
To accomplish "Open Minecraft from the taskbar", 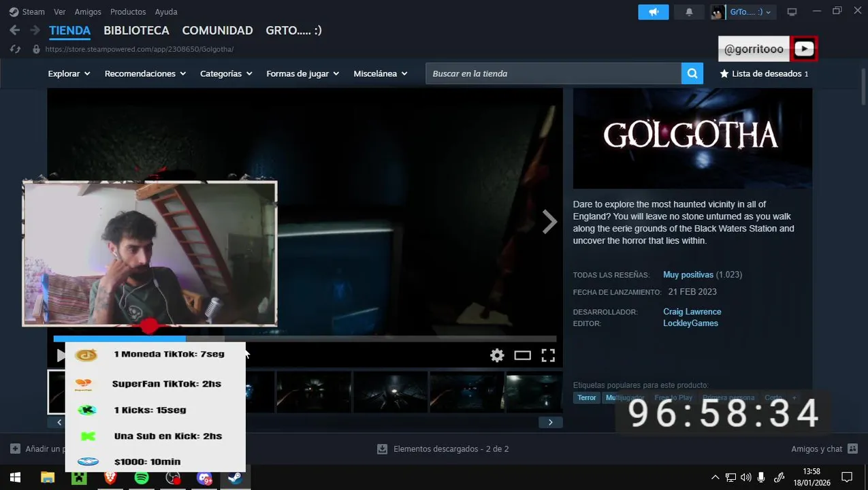I will point(79,478).
